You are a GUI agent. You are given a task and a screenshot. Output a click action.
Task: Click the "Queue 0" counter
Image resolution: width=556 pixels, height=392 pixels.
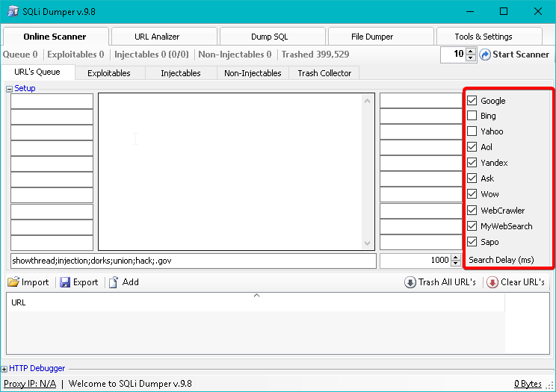[x=20, y=55]
